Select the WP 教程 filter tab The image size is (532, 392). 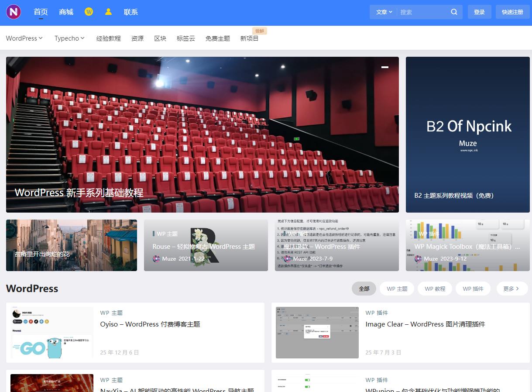click(435, 289)
